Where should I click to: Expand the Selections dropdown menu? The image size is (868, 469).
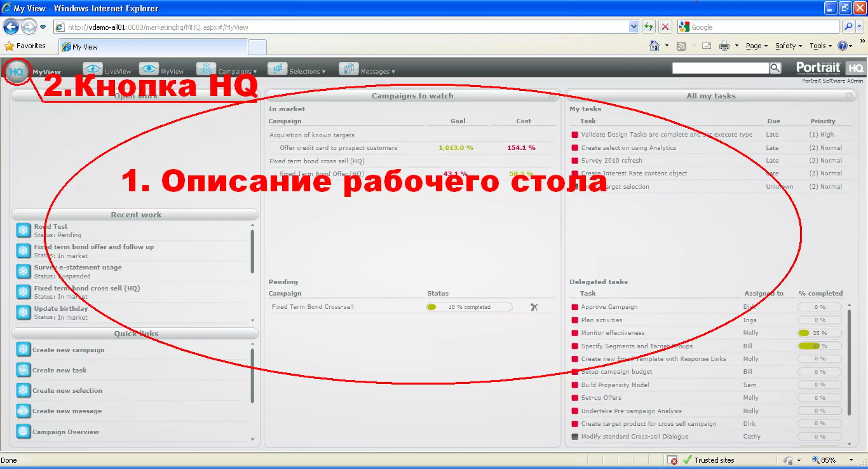click(307, 71)
